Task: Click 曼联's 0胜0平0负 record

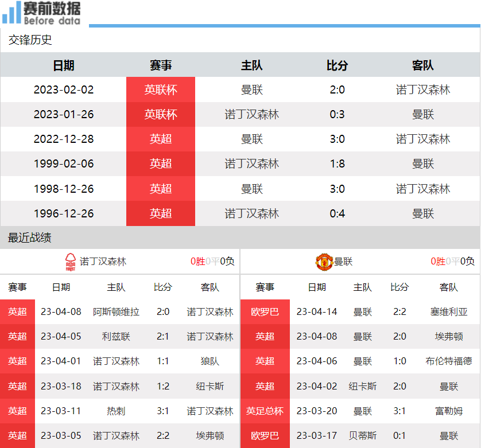Action: (x=453, y=261)
